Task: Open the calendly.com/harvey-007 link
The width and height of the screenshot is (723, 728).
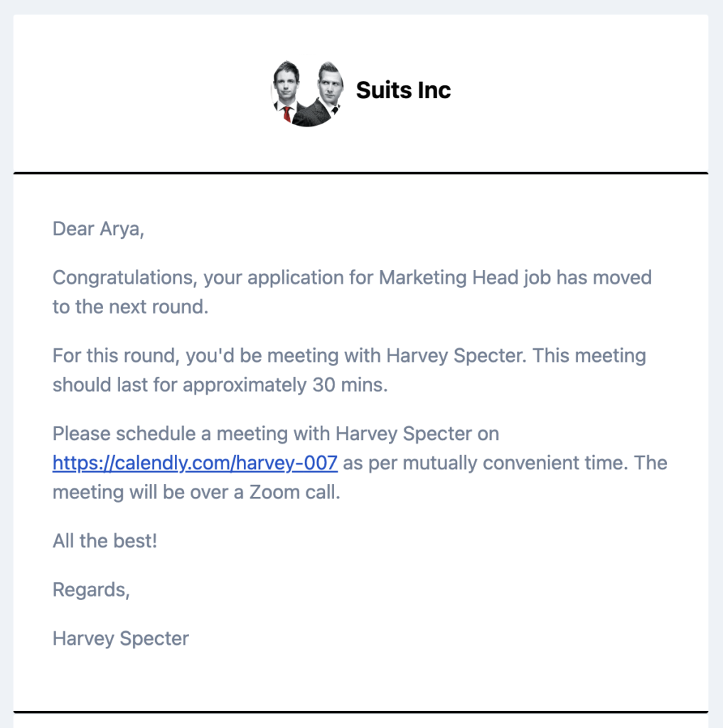Action: pyautogui.click(x=195, y=463)
